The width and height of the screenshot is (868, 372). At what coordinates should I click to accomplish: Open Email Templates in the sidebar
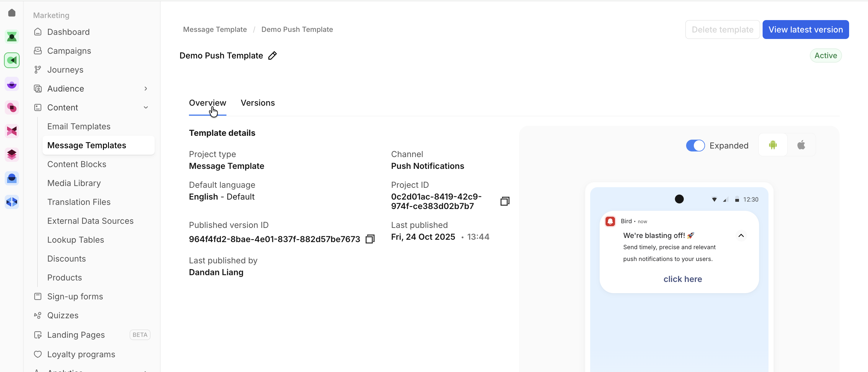79,126
